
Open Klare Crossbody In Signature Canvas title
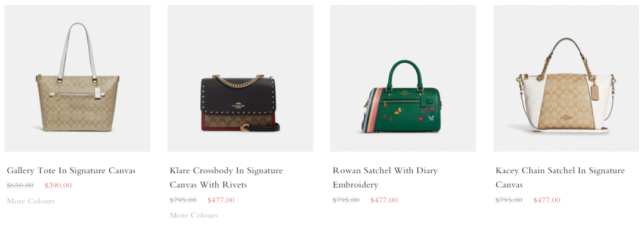[227, 178]
